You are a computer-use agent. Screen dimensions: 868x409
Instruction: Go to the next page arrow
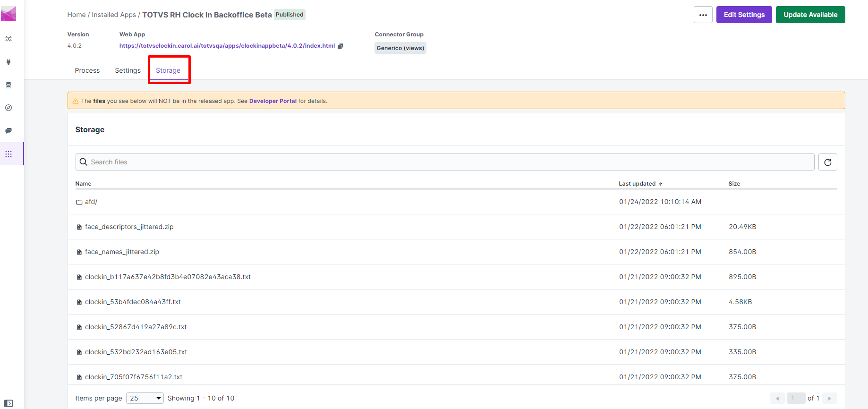tap(830, 398)
